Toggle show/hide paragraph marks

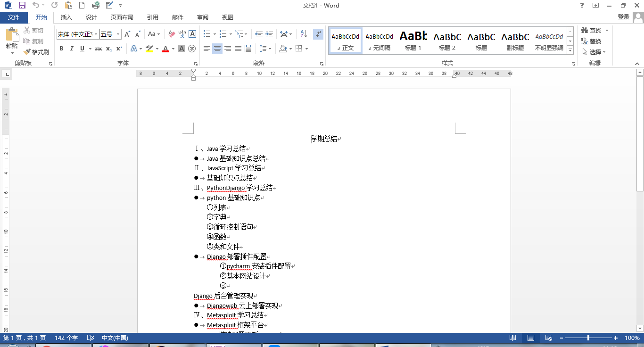318,34
